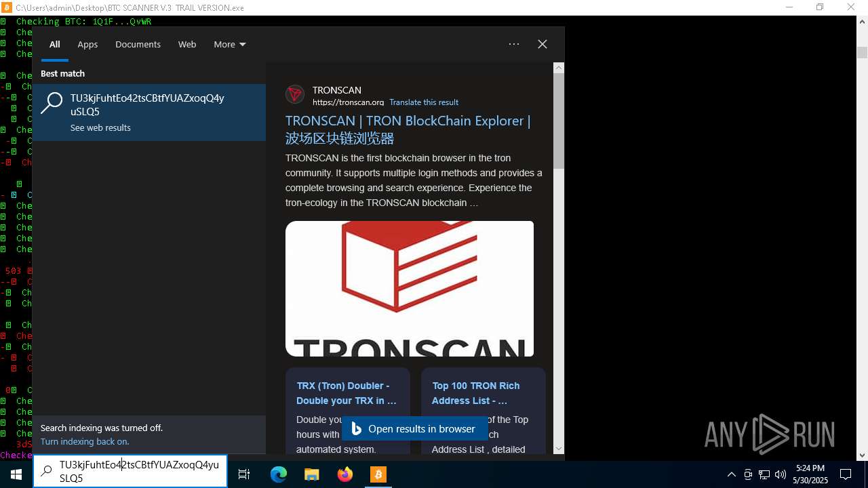
Task: Show hidden system tray icons
Action: [731, 474]
